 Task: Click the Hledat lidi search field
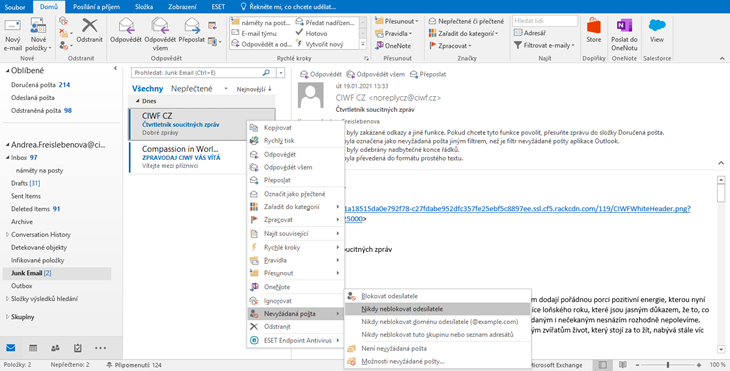pos(545,21)
